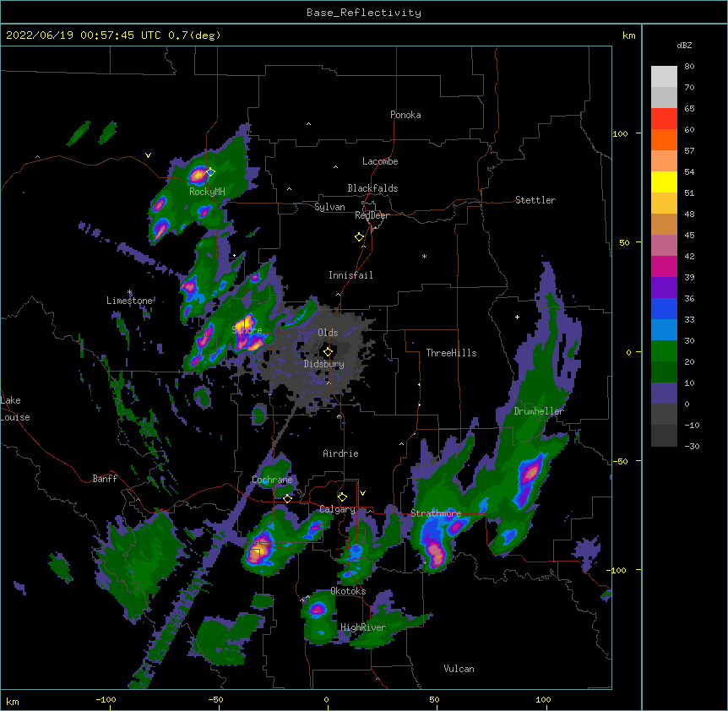
Task: Click the Lacombe city label
Action: pyautogui.click(x=380, y=161)
